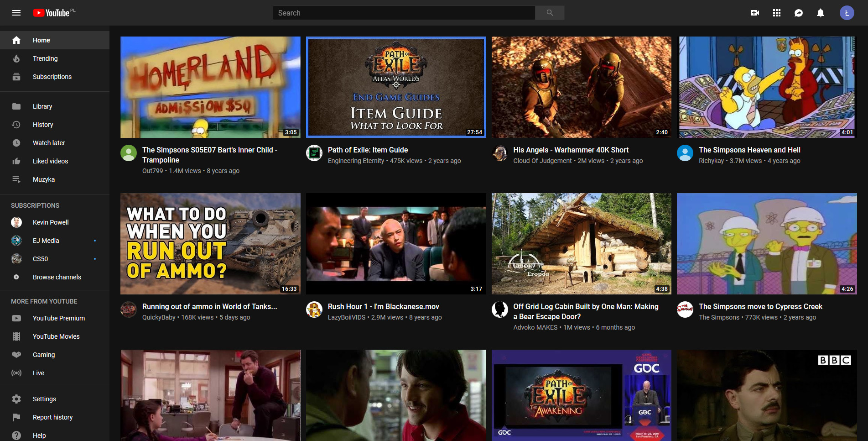Open the YouTube apps grid icon
The image size is (868, 441).
point(777,13)
